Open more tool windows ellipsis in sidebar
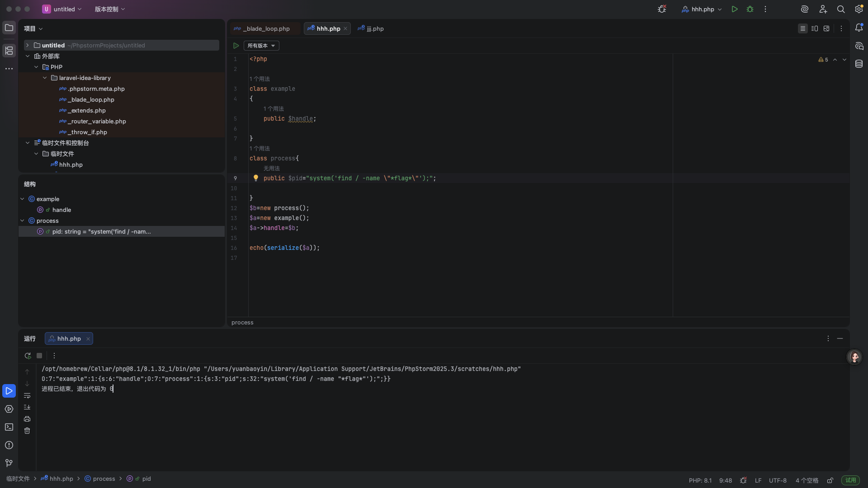 9,69
